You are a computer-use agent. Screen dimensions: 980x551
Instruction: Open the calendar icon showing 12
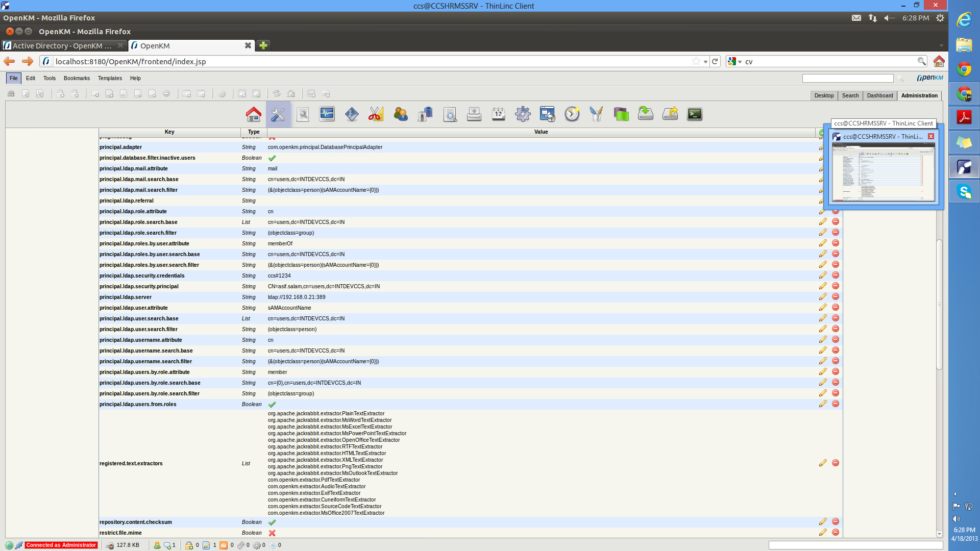[x=498, y=114]
